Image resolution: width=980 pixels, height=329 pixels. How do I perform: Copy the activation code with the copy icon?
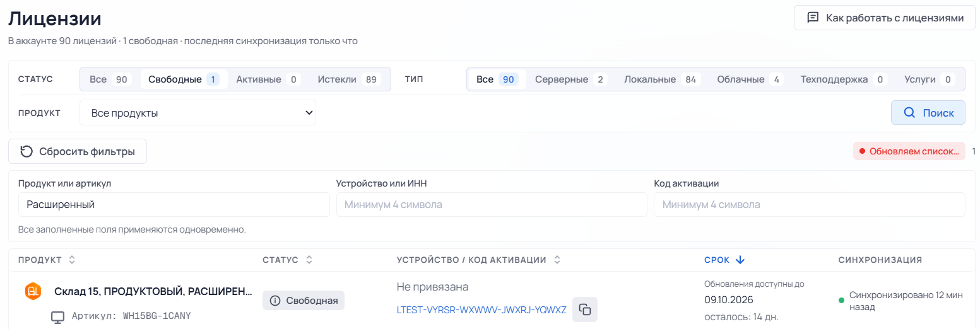click(x=585, y=309)
